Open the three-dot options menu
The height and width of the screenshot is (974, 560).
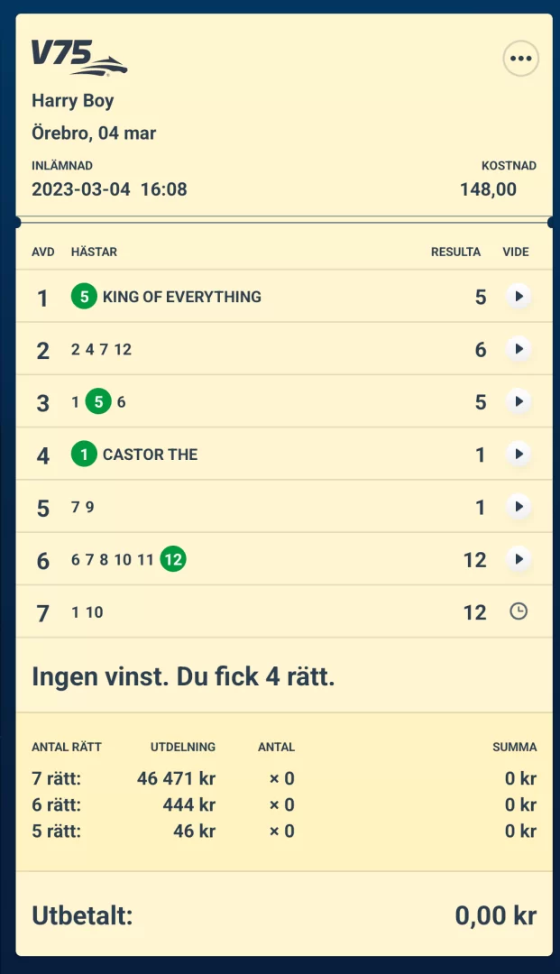coord(520,59)
